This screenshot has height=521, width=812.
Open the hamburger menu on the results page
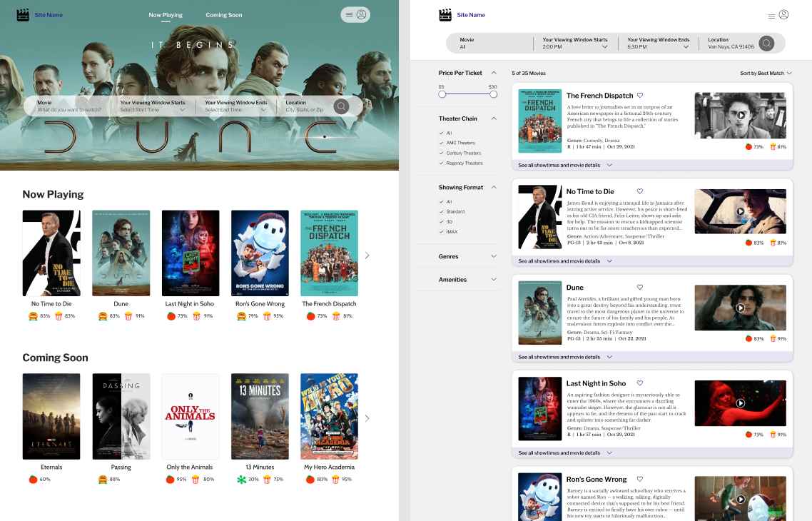pyautogui.click(x=771, y=16)
